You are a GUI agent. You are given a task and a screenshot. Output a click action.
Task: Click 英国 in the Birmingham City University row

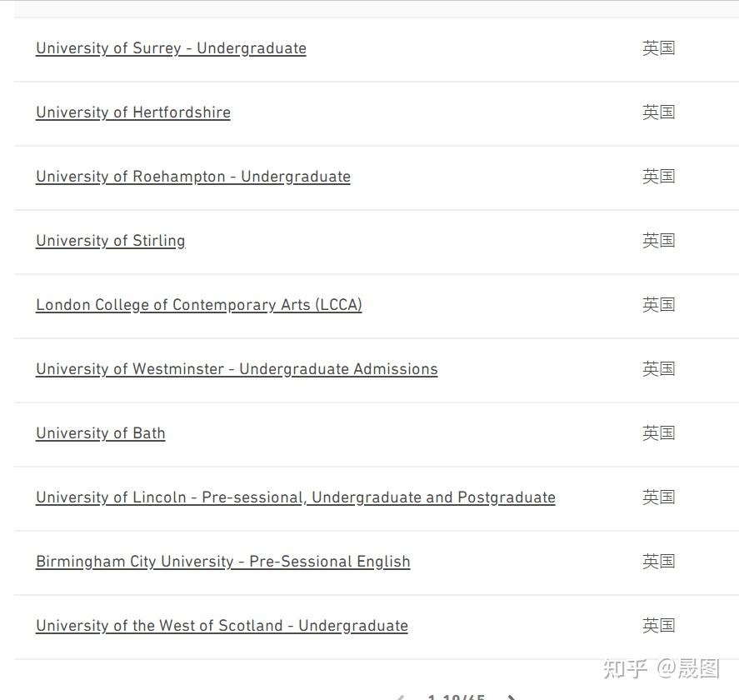[658, 562]
